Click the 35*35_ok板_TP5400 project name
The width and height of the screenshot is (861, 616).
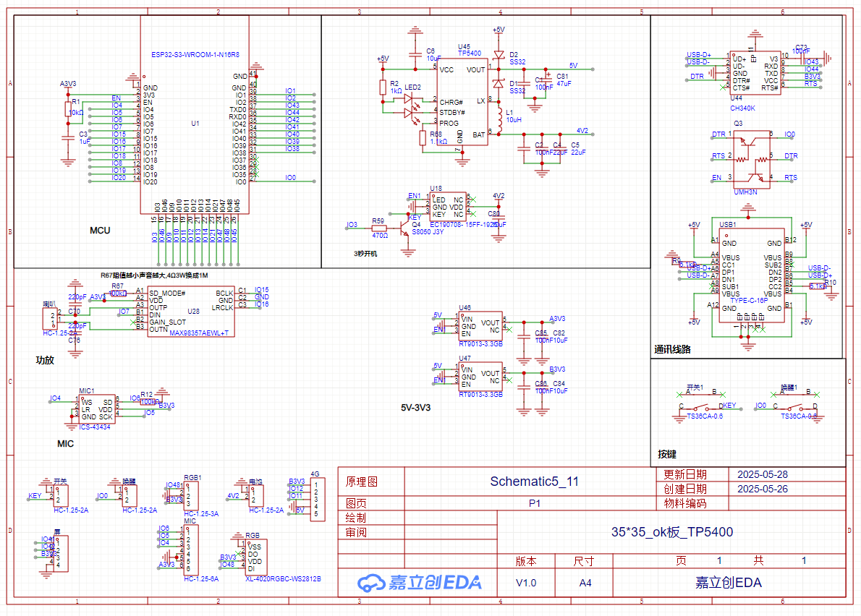[672, 531]
